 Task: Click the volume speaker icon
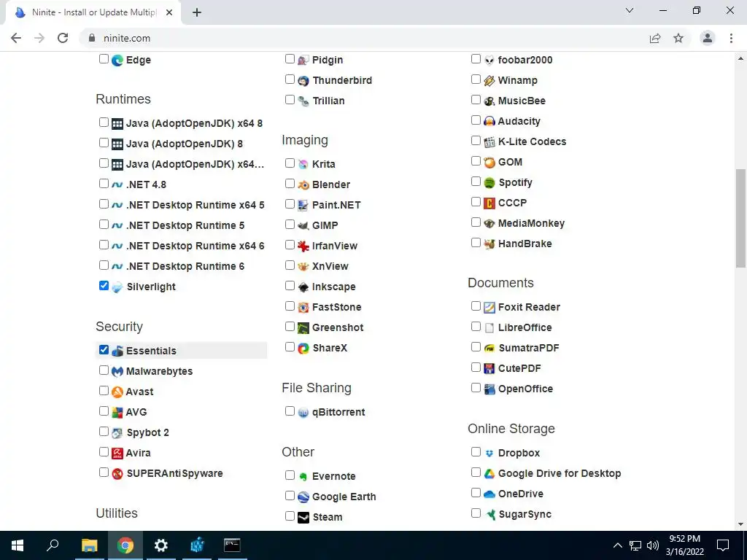653,545
